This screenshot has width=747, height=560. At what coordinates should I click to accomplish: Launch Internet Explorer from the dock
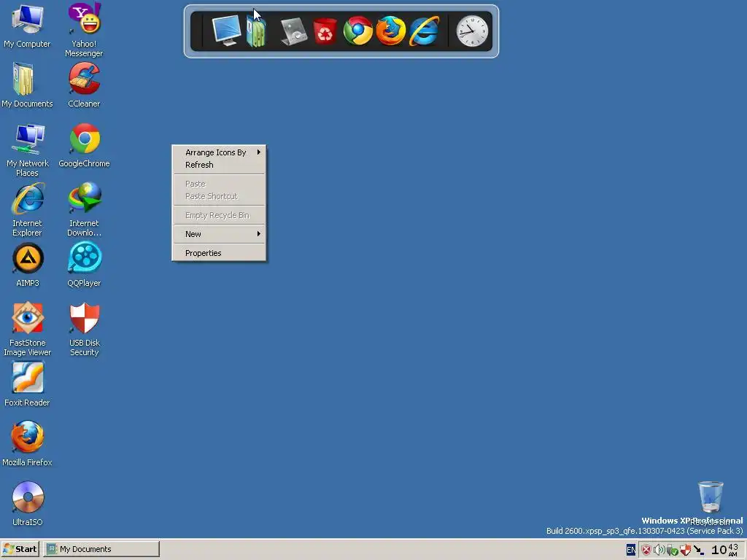pos(424,31)
